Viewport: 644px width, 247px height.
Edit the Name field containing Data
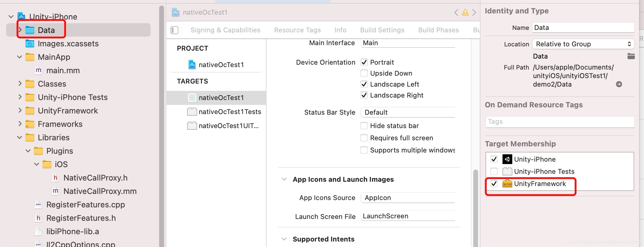pos(583,27)
